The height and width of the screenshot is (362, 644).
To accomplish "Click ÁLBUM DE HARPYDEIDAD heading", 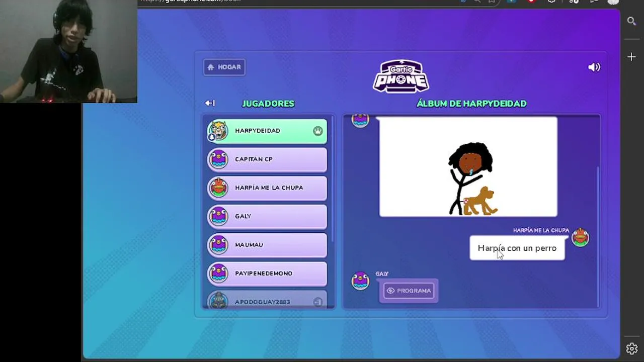I will pyautogui.click(x=471, y=104).
